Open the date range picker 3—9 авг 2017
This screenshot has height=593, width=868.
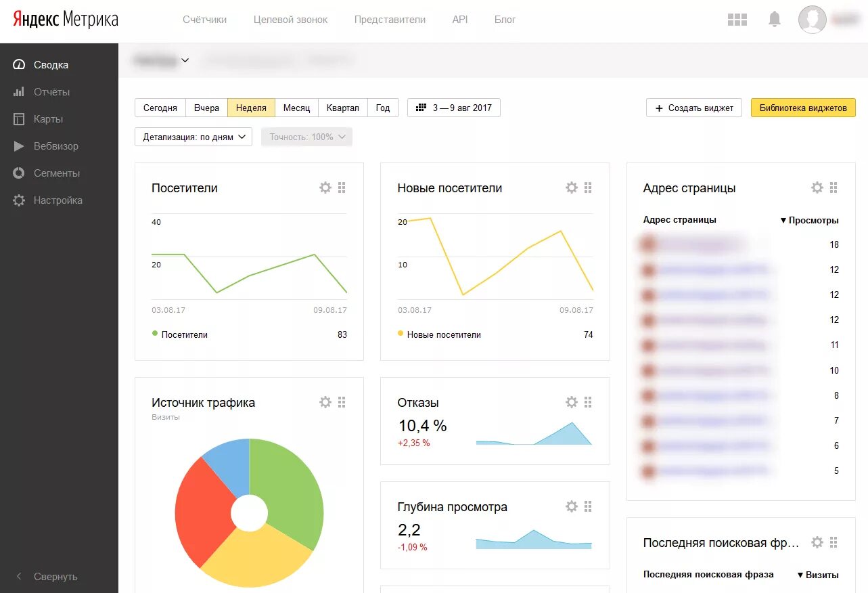(x=454, y=108)
